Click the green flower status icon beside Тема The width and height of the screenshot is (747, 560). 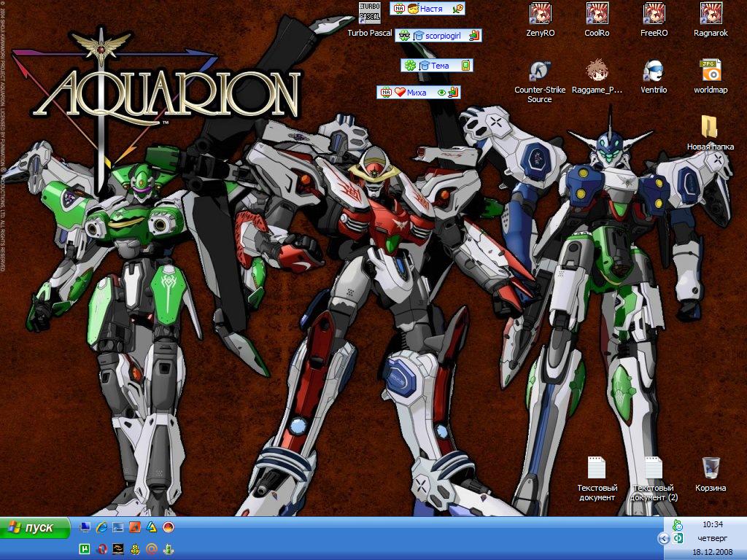pos(410,65)
